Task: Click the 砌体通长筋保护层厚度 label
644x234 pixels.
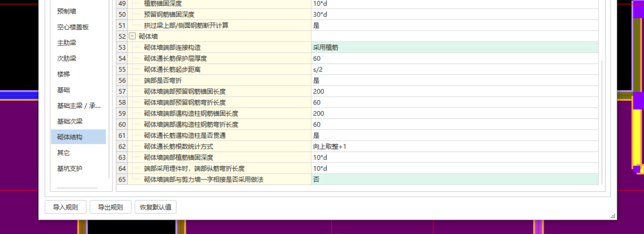Action: [x=175, y=58]
